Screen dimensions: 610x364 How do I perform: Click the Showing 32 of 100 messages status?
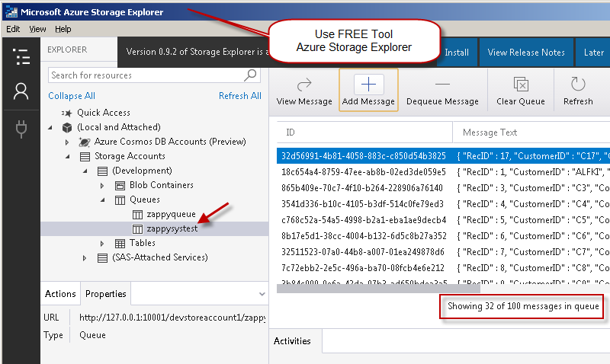pos(523,306)
